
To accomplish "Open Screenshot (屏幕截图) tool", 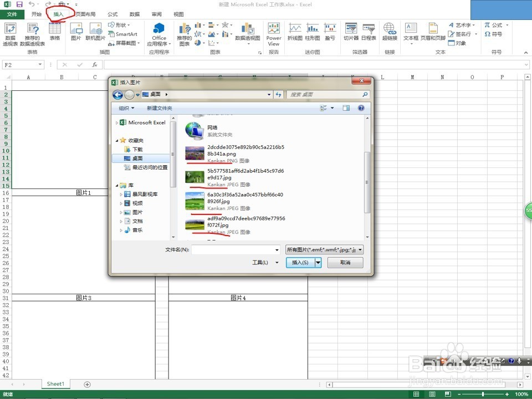I will coord(124,43).
